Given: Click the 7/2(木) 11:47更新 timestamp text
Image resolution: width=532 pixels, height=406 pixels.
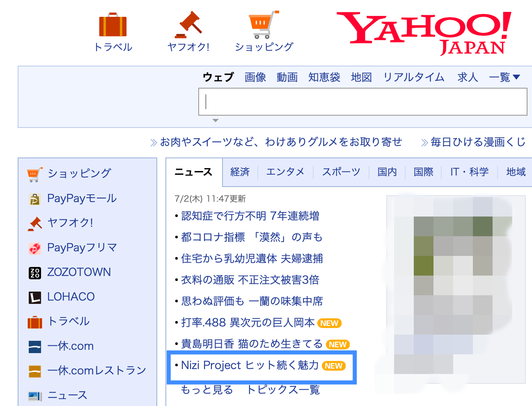Looking at the screenshot, I should tap(210, 199).
